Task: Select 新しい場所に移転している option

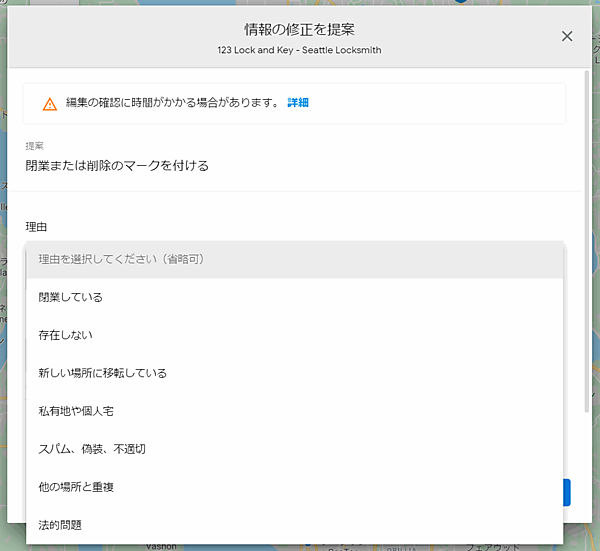Action: click(x=102, y=373)
